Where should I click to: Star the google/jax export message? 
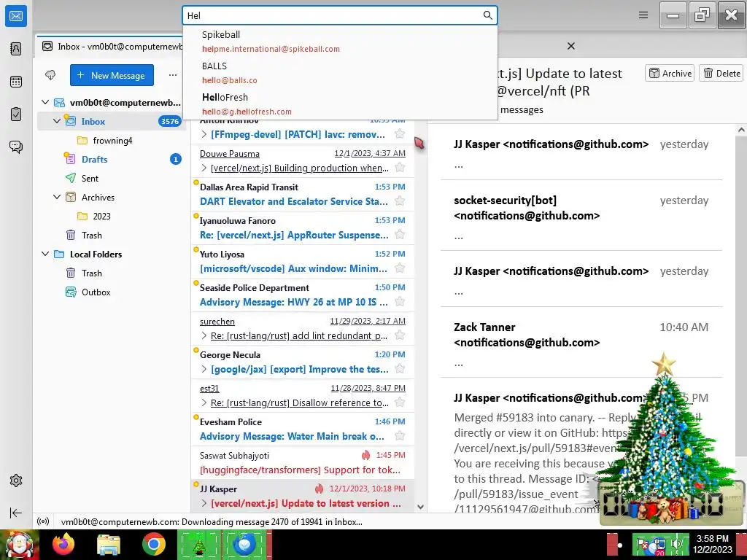tap(400, 368)
